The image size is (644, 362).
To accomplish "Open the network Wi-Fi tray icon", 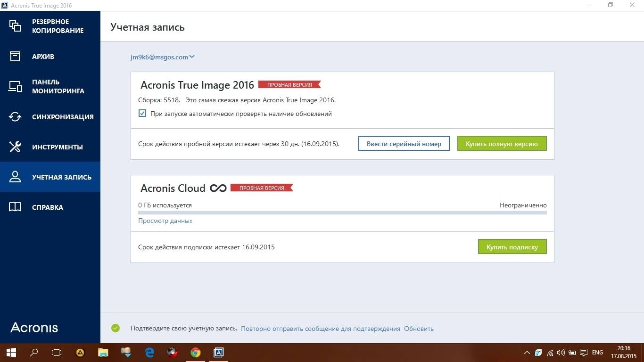I will [550, 353].
